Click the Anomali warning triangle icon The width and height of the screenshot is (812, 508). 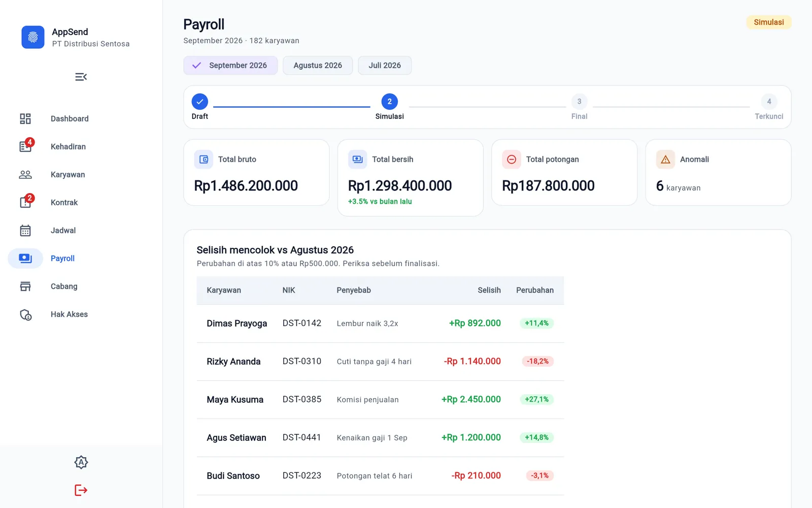coord(665,160)
